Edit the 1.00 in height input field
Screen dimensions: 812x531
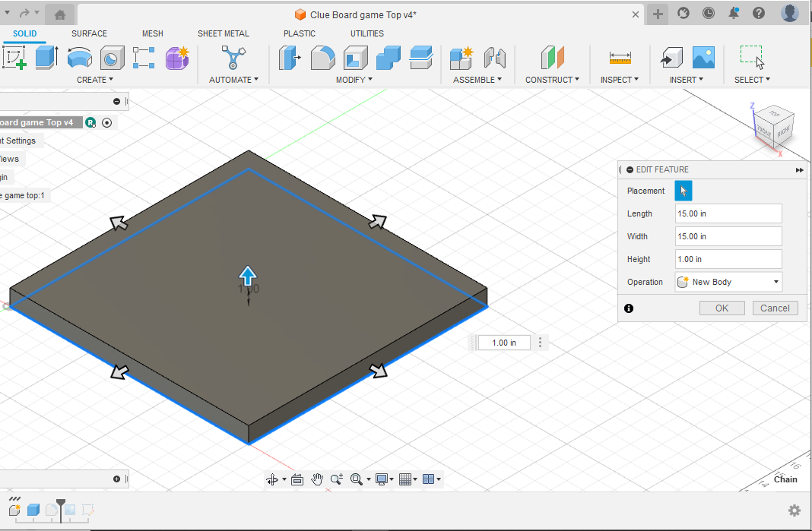728,259
